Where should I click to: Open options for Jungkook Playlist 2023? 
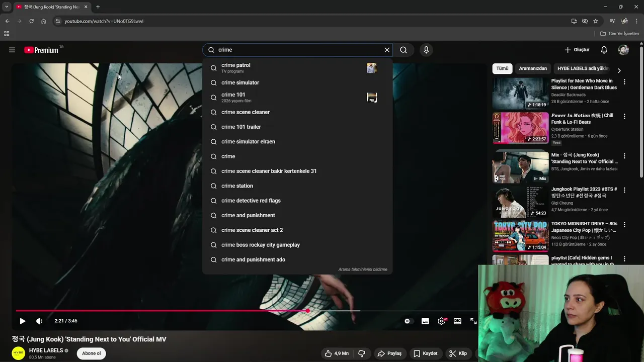(x=624, y=190)
